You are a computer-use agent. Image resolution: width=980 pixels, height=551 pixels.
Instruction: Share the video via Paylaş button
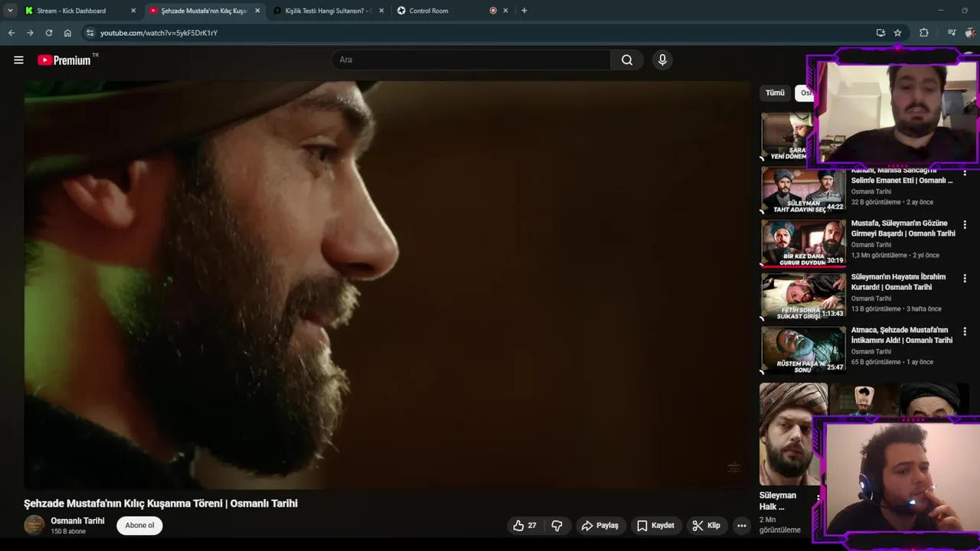[x=600, y=525]
